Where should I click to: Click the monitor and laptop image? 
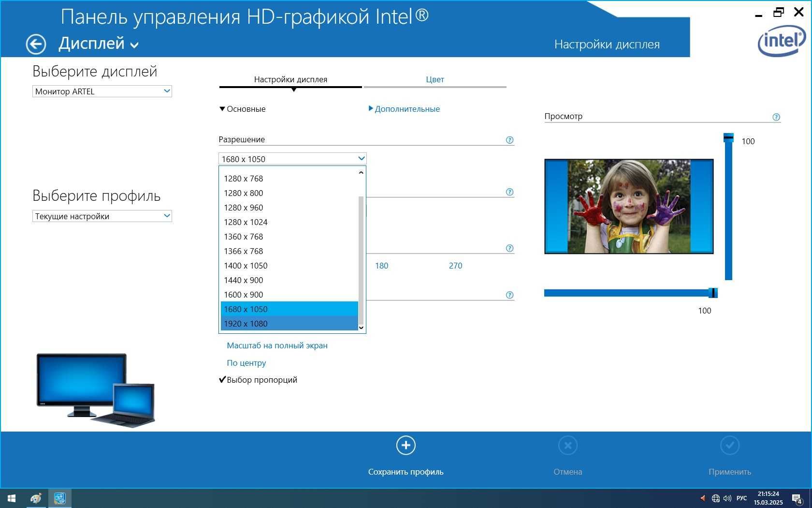pos(96,390)
